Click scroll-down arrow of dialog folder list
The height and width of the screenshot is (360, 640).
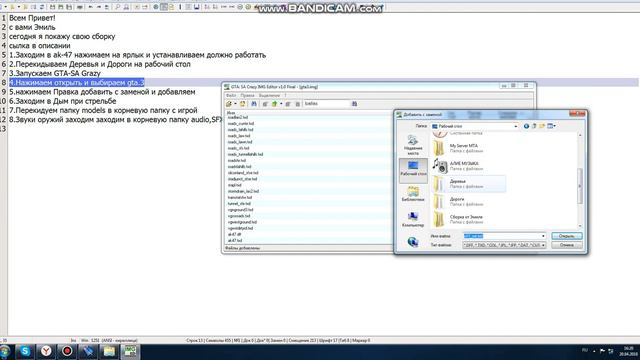tap(580, 226)
